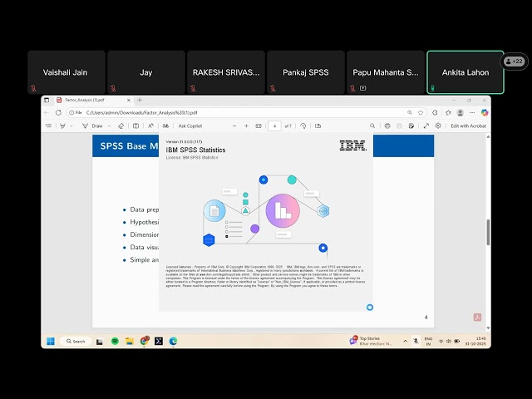Click the scrollbar down arrow
Screen dimensions: 532x399
click(488, 328)
